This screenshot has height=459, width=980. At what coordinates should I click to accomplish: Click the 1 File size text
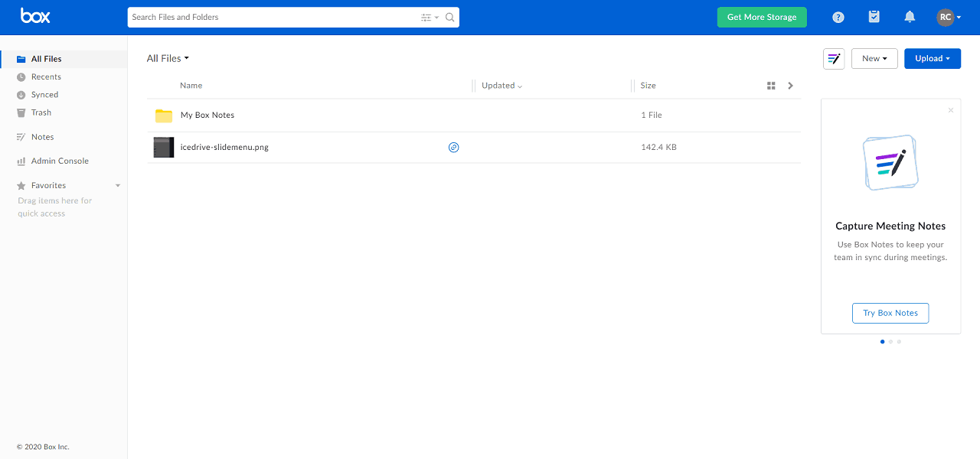[652, 115]
